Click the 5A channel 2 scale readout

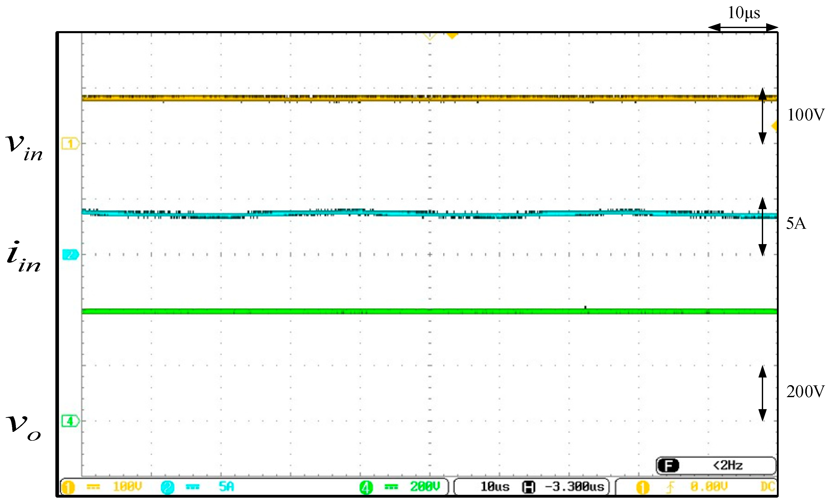click(x=226, y=486)
